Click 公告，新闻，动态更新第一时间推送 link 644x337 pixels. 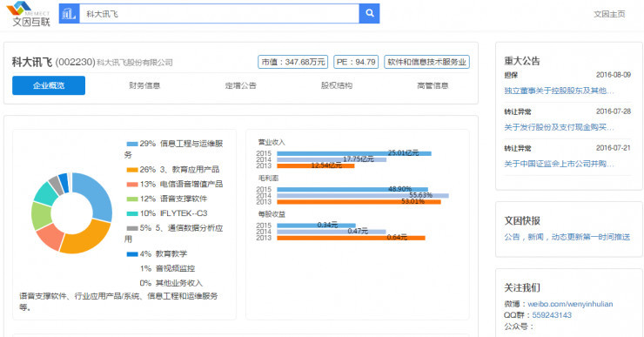pyautogui.click(x=567, y=237)
